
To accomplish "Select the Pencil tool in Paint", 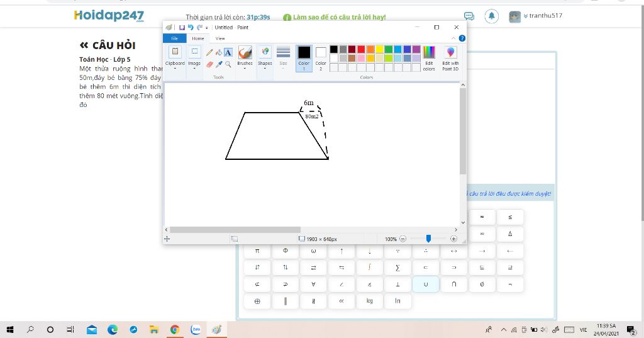I will [209, 52].
